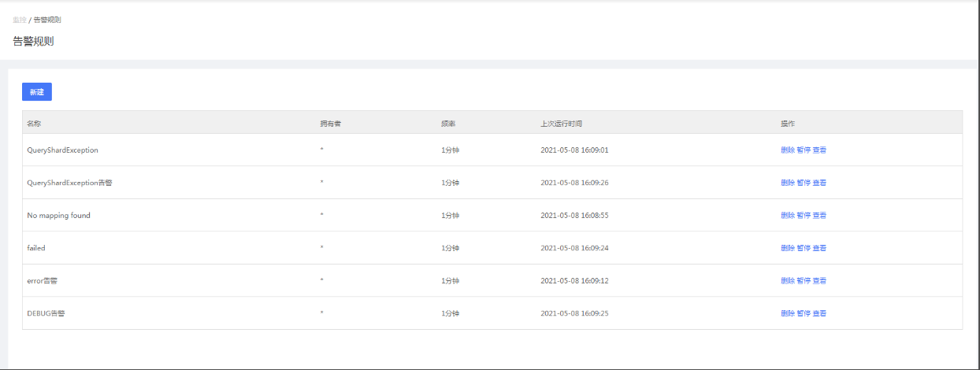This screenshot has height=370, width=980.
Task: Open the 监控 breadcrumb link
Action: coord(19,20)
